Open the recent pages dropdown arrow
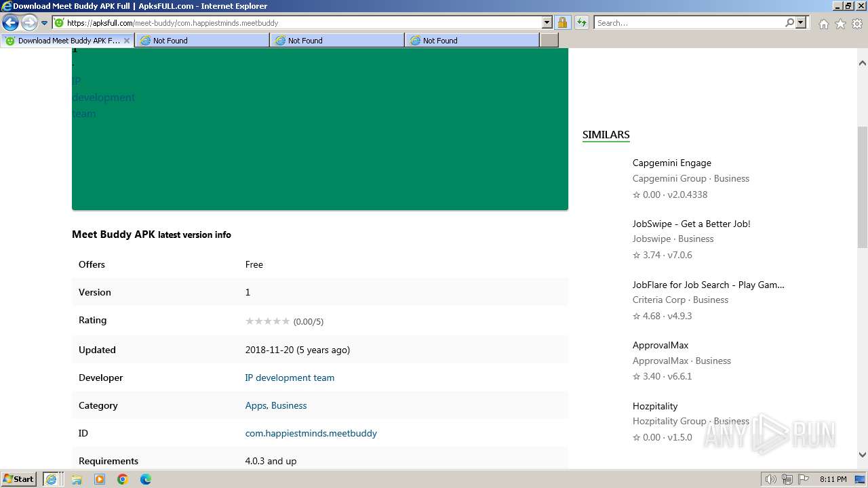Screen dimensions: 868x488 click(44, 23)
